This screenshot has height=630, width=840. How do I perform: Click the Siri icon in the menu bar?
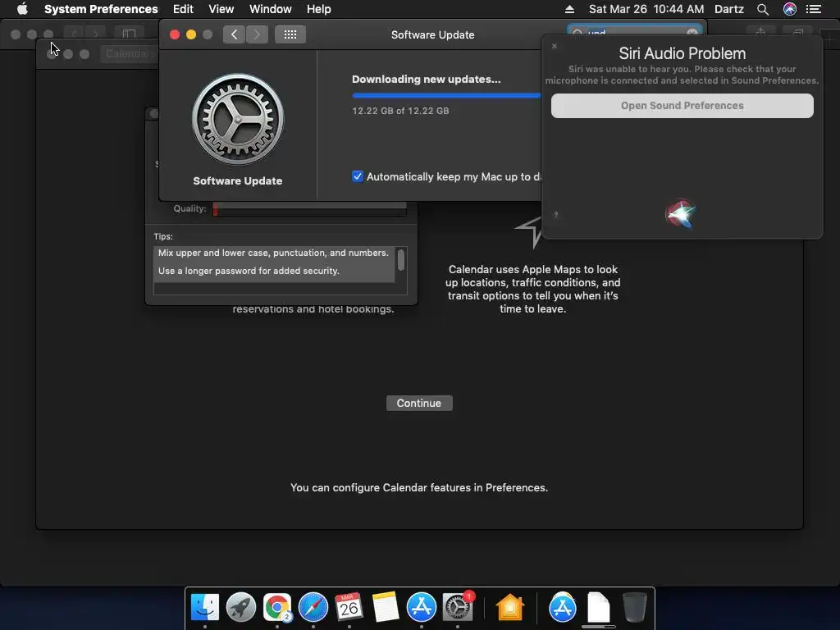point(790,9)
